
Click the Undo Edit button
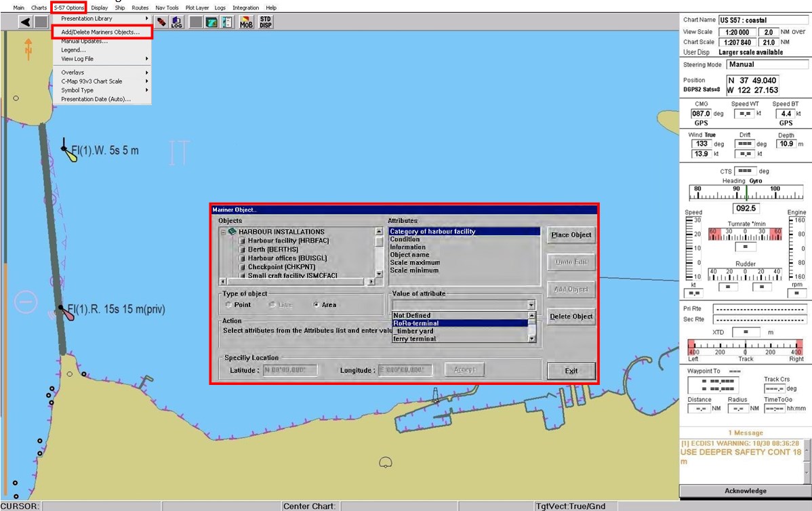pyautogui.click(x=571, y=262)
